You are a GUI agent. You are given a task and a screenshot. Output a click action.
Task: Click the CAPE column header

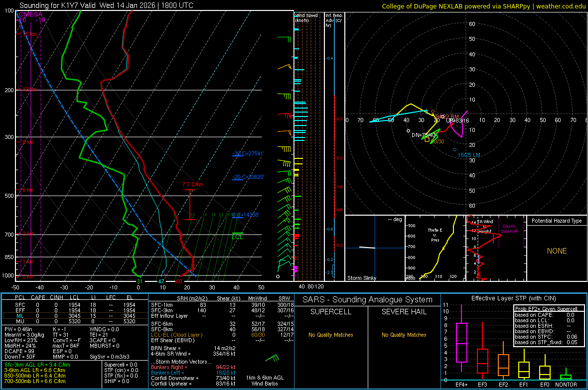pos(38,297)
